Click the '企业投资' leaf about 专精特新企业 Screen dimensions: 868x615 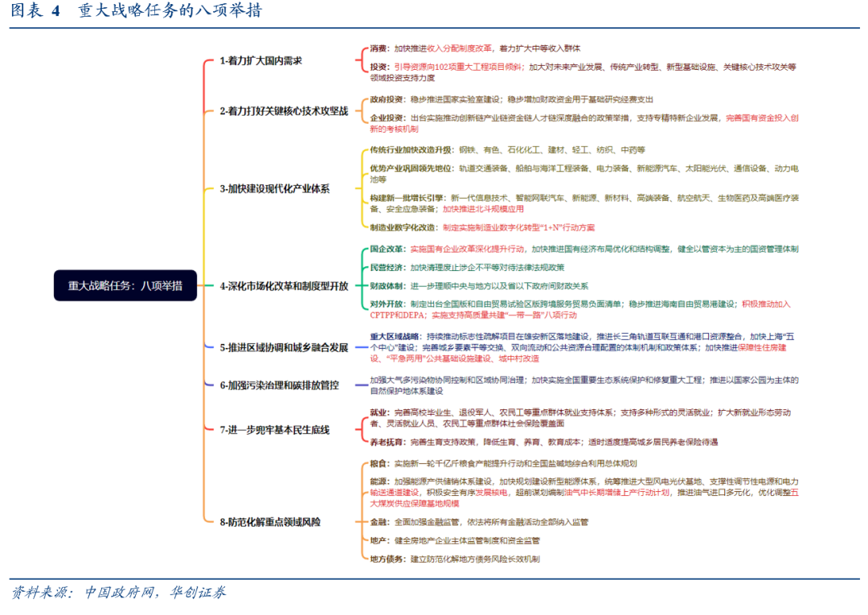pos(584,124)
